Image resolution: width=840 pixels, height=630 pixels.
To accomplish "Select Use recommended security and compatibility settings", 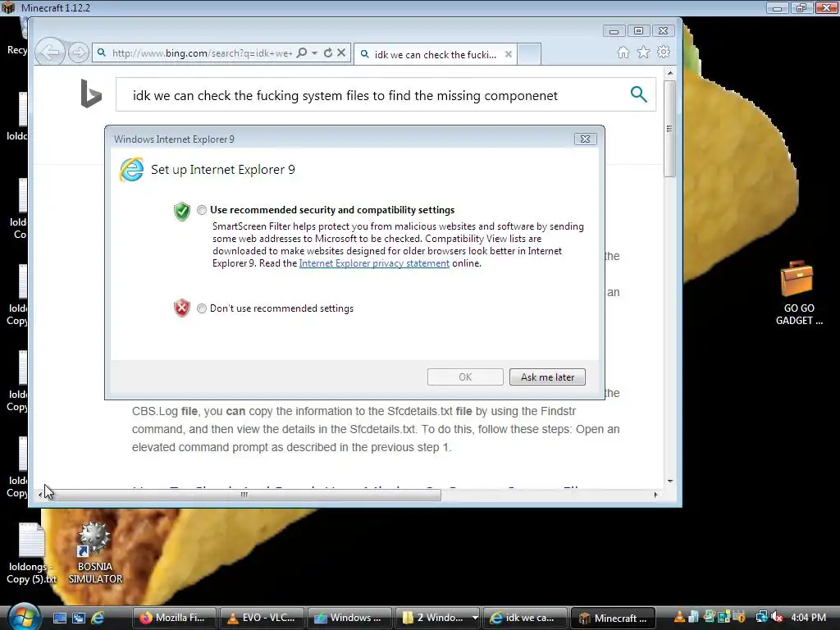I will 202,210.
